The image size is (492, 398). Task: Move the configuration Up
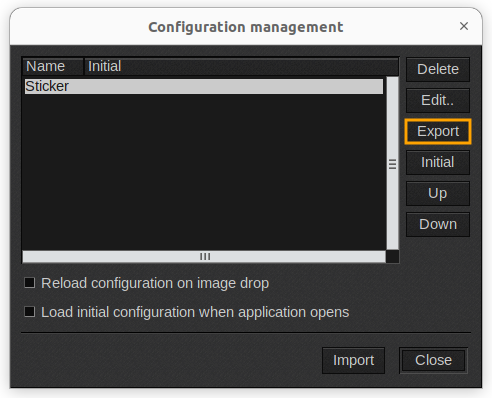tap(438, 193)
